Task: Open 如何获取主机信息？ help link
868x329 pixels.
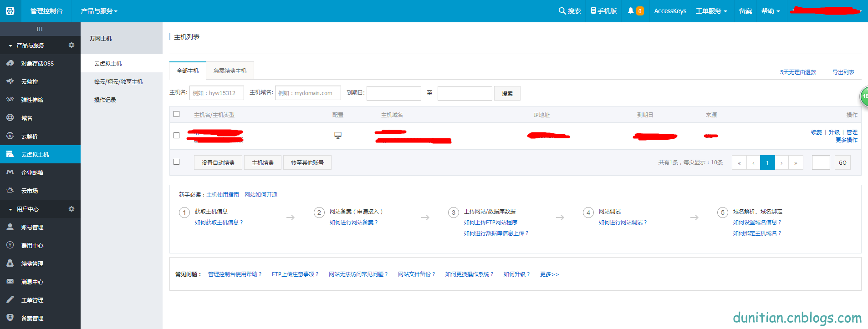Action: [x=219, y=222]
